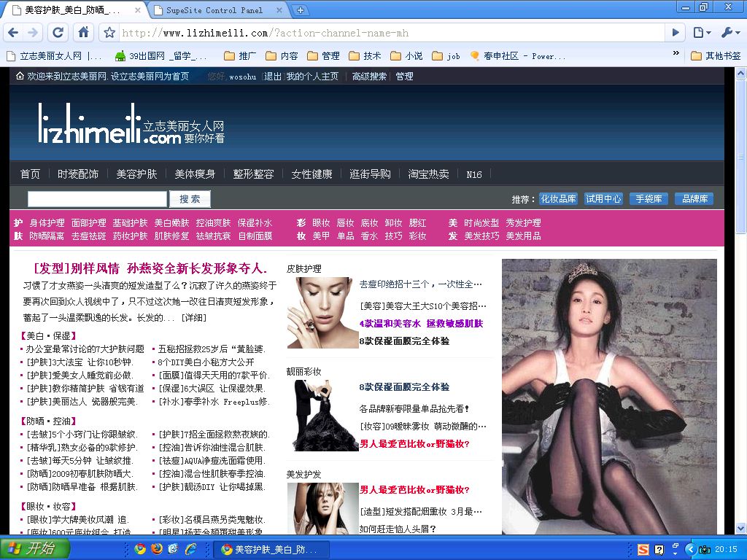Screen dimensions: 747x560
Task: Open the 手袋库 recommended button
Action: [649, 198]
